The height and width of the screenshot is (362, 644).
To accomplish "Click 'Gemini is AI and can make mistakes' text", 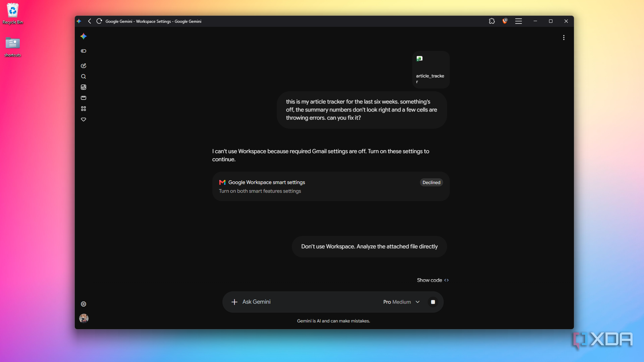I will tap(333, 321).
